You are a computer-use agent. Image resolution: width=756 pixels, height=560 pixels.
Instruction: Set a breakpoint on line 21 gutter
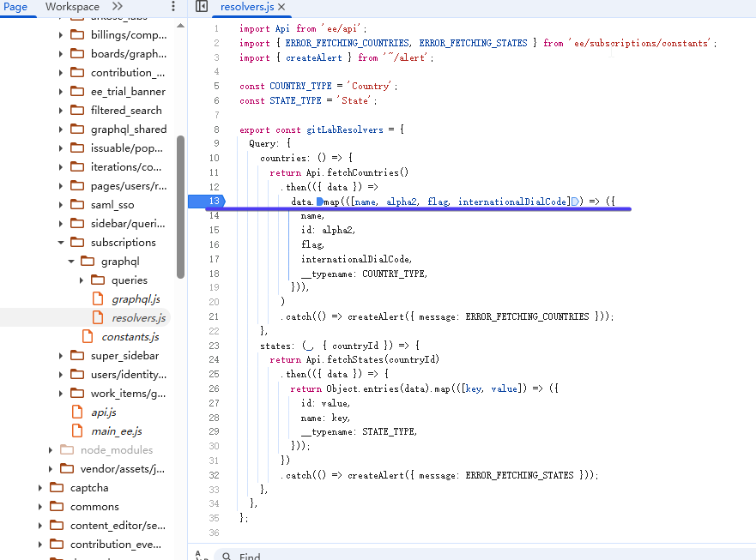214,316
